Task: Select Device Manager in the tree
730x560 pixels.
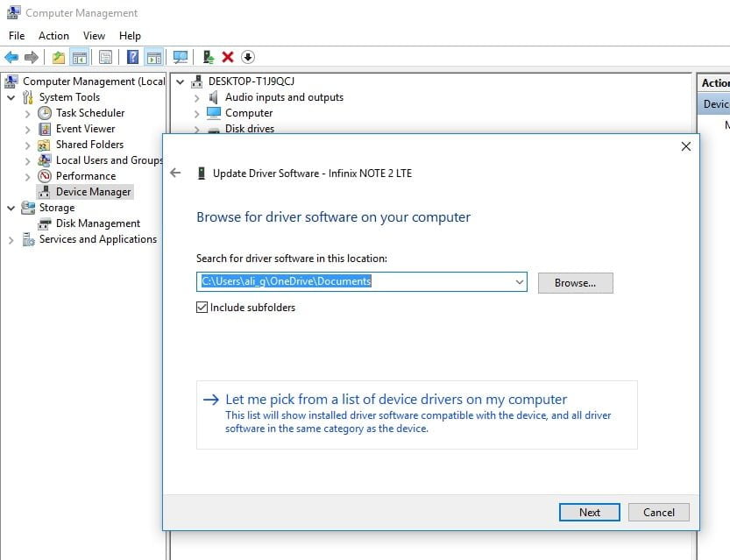Action: click(x=93, y=192)
